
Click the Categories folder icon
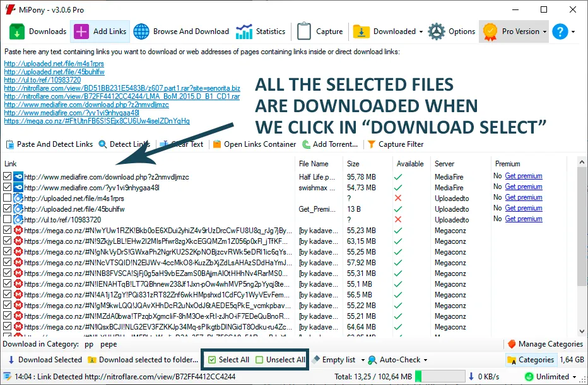(512, 360)
